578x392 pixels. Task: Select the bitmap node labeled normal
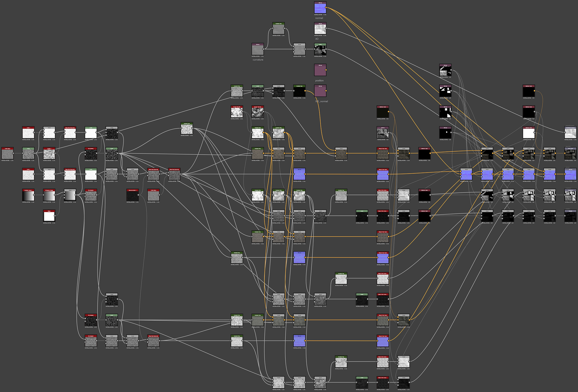pos(320,8)
